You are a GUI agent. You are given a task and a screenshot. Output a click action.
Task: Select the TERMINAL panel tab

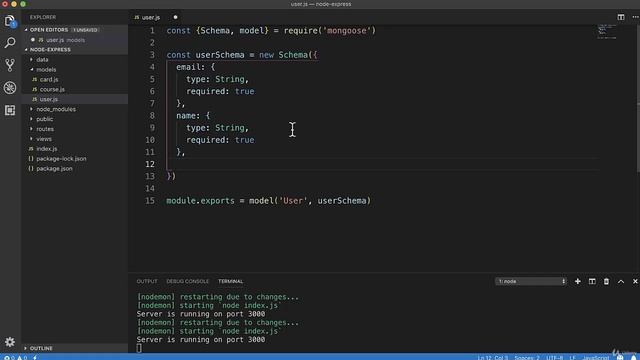point(231,281)
